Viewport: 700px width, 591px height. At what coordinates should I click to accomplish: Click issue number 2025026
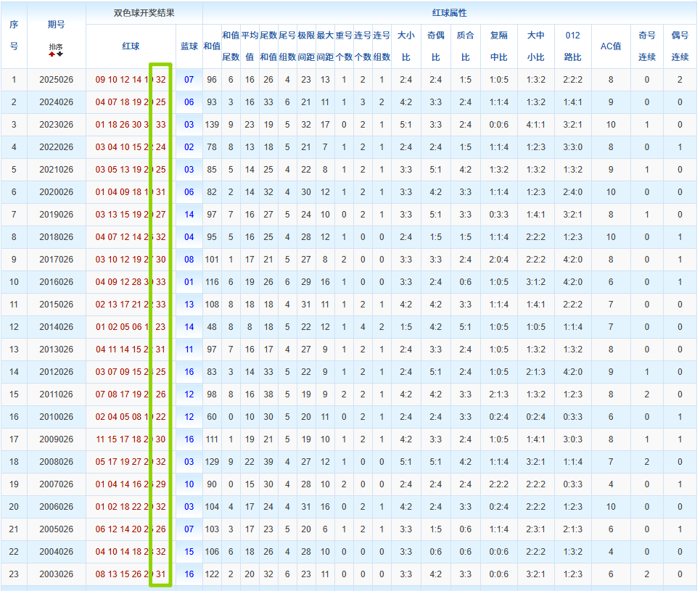point(56,80)
